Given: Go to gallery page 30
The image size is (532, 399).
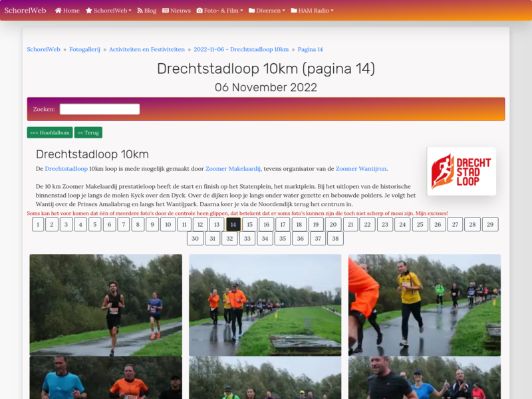Looking at the screenshot, I should pos(195,239).
